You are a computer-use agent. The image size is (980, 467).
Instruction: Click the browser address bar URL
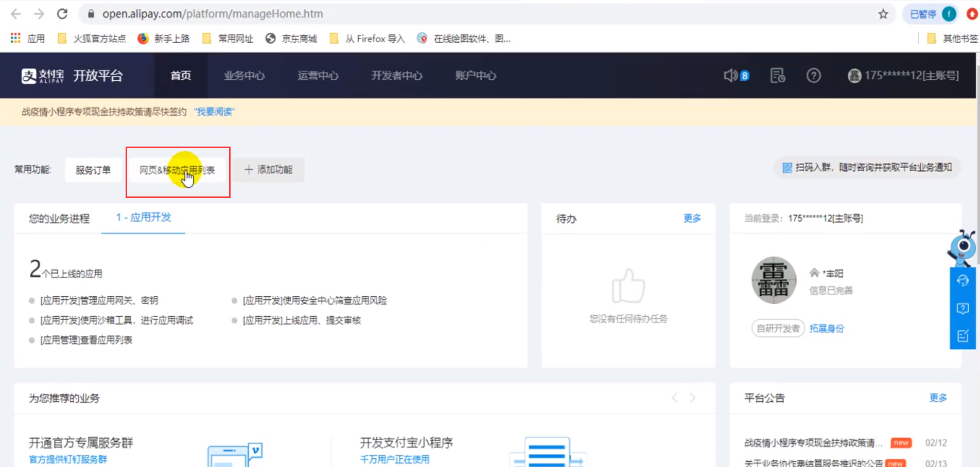tap(213, 14)
